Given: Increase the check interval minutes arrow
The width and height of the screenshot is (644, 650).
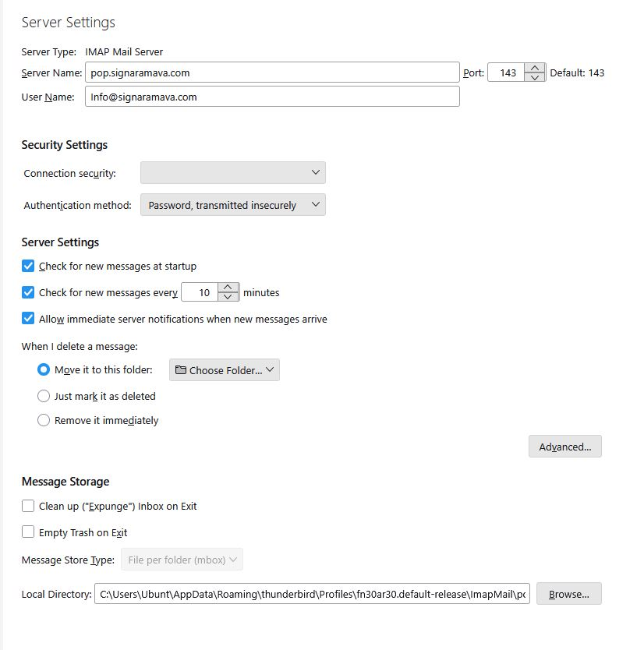Looking at the screenshot, I should (x=228, y=288).
